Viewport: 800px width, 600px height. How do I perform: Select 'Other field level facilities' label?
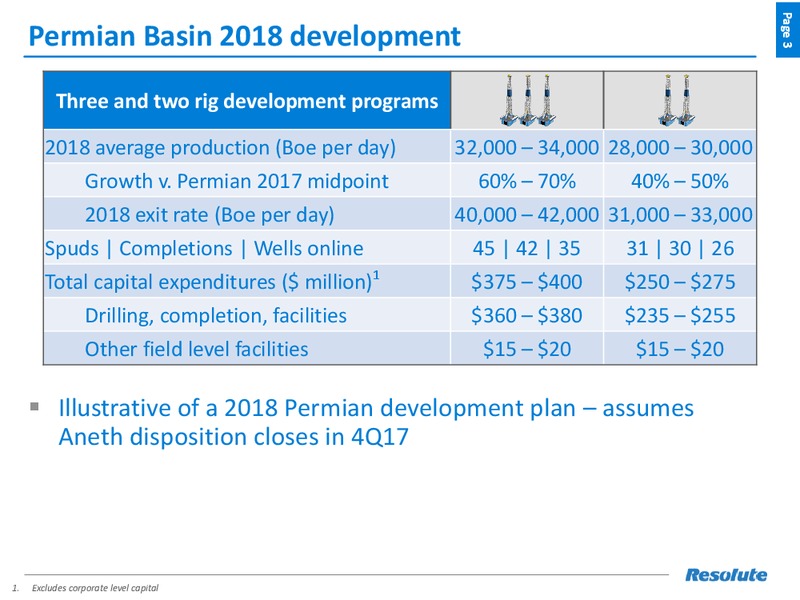click(196, 349)
